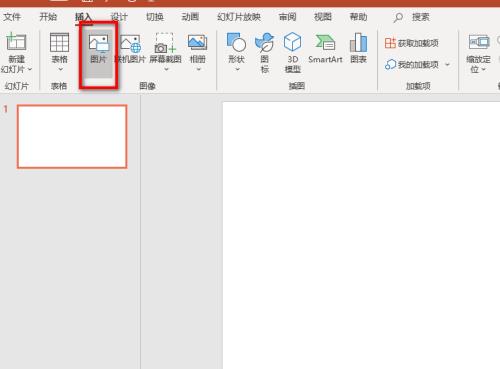Open the Review (审阅) tab
Viewport: 500px width, 369px height.
pos(287,17)
